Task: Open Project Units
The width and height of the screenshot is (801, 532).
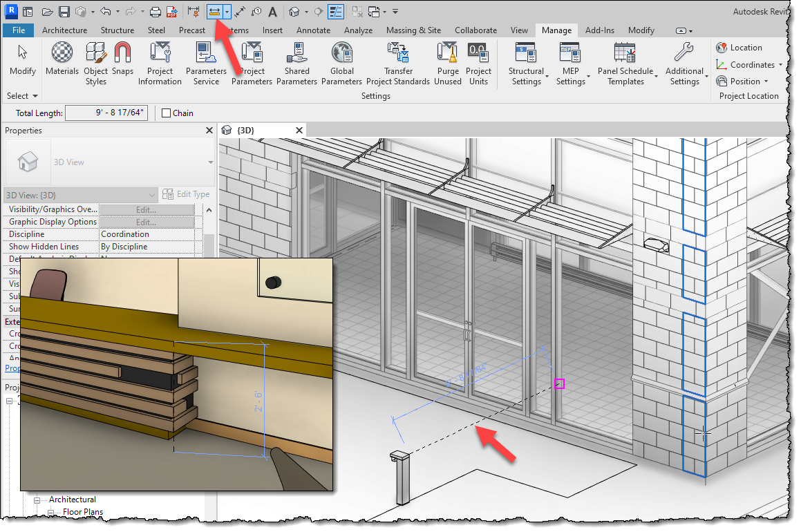Action: coord(479,64)
